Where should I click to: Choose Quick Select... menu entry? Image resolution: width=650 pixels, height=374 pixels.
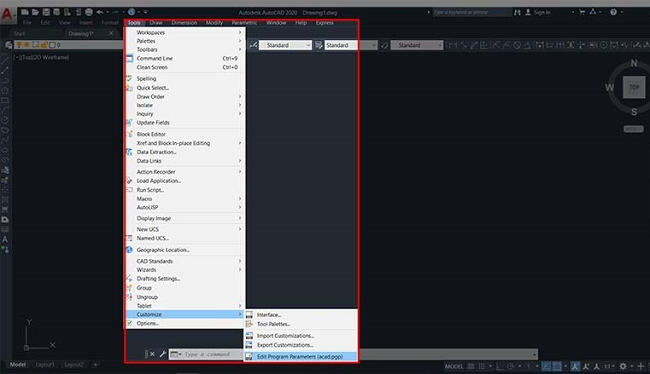pyautogui.click(x=184, y=88)
